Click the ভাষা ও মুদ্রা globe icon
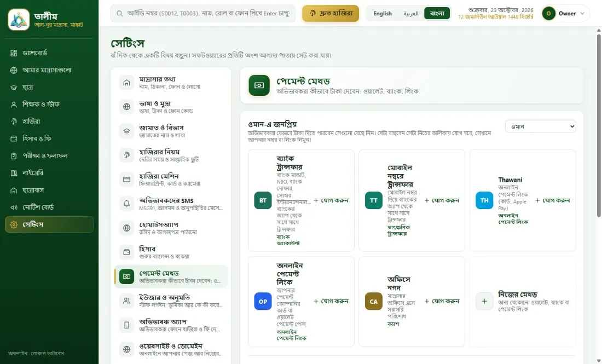Screen dimensions: 602x364 pos(127,107)
